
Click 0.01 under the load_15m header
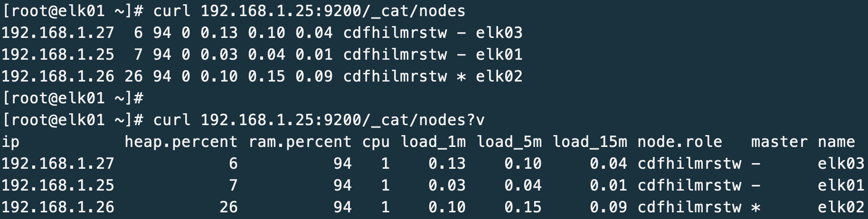(608, 185)
